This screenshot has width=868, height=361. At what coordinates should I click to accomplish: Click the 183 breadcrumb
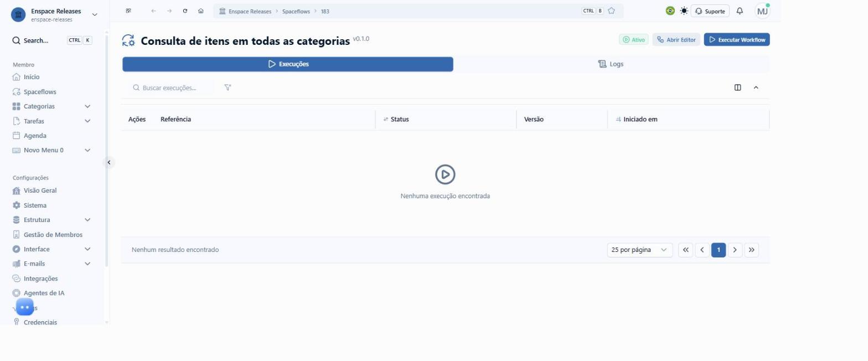(325, 11)
